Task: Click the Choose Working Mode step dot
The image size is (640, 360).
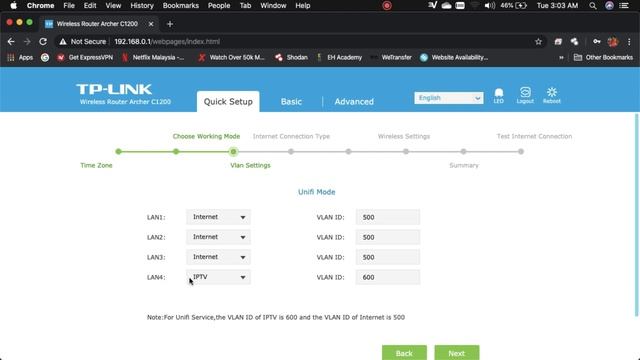Action: click(x=176, y=151)
